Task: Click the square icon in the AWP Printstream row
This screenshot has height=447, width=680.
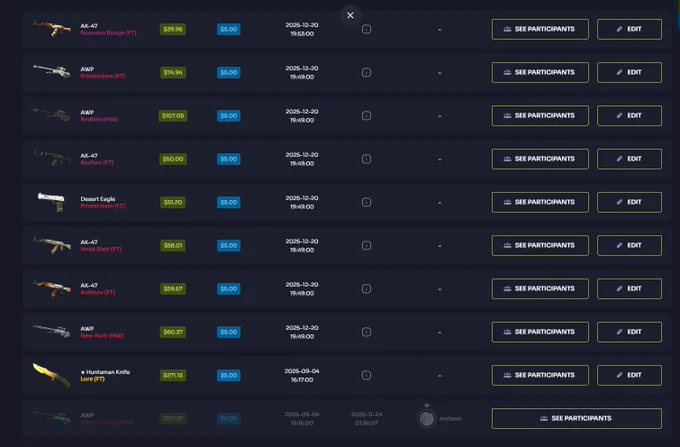Action: tap(366, 72)
